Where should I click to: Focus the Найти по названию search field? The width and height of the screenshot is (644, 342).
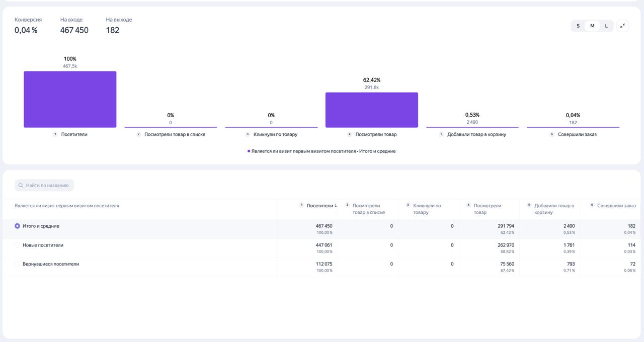(x=44, y=186)
